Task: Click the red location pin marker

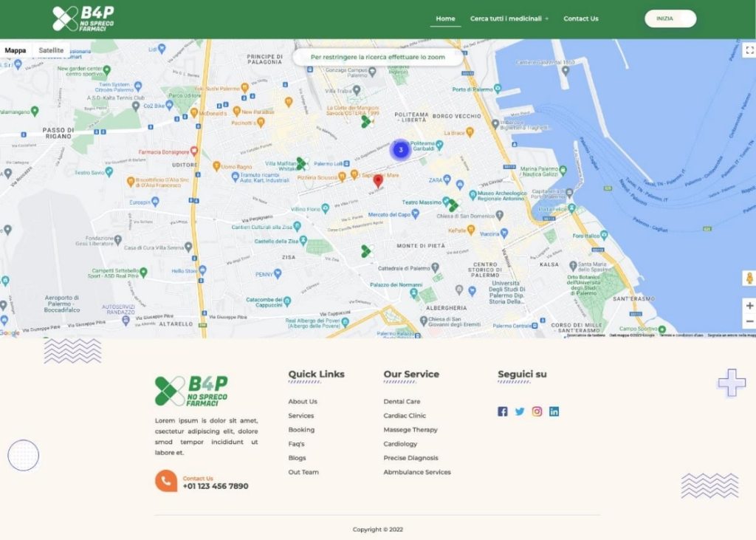Action: pyautogui.click(x=378, y=181)
